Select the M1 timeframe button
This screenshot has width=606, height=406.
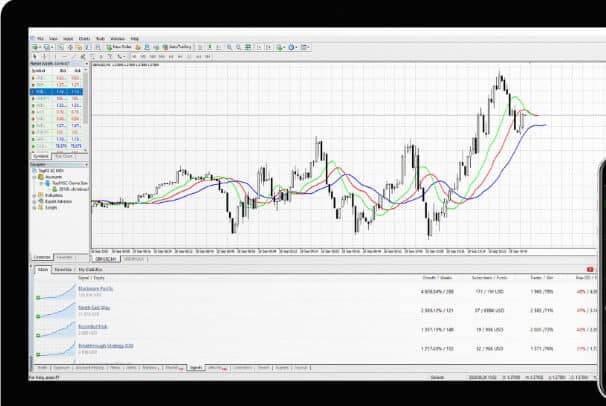[x=134, y=56]
